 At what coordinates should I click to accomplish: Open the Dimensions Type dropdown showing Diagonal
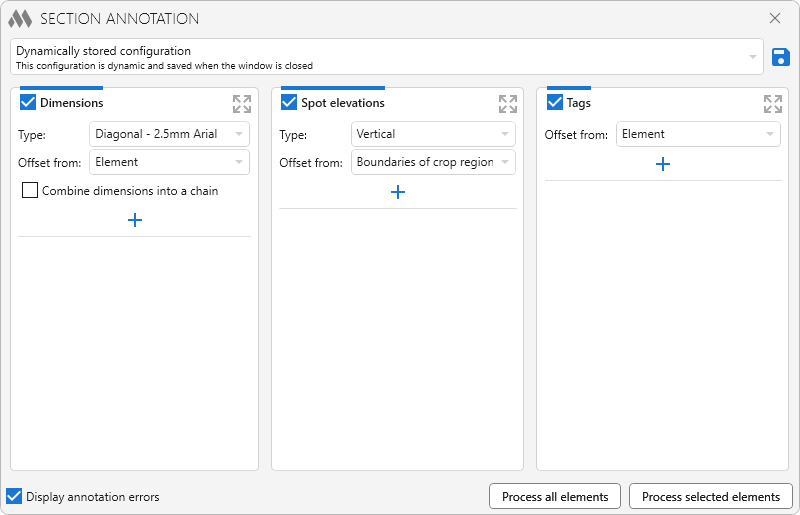point(169,134)
